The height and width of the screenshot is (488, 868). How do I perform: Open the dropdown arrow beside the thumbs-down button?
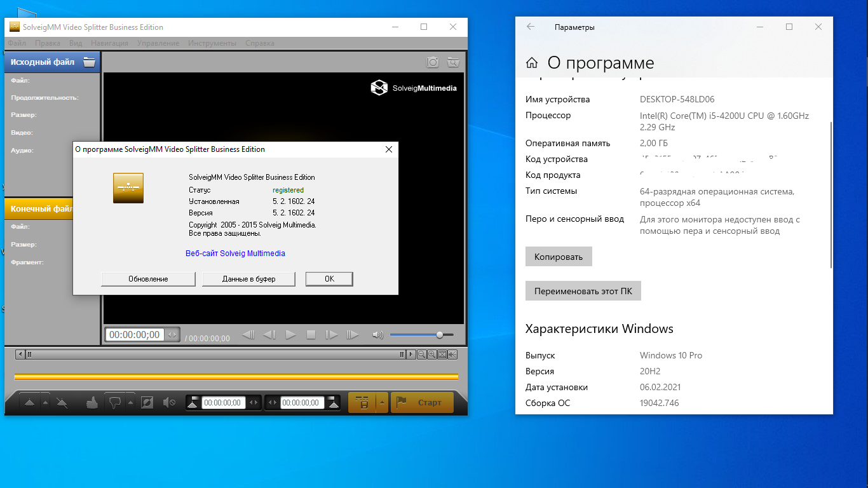click(x=131, y=402)
